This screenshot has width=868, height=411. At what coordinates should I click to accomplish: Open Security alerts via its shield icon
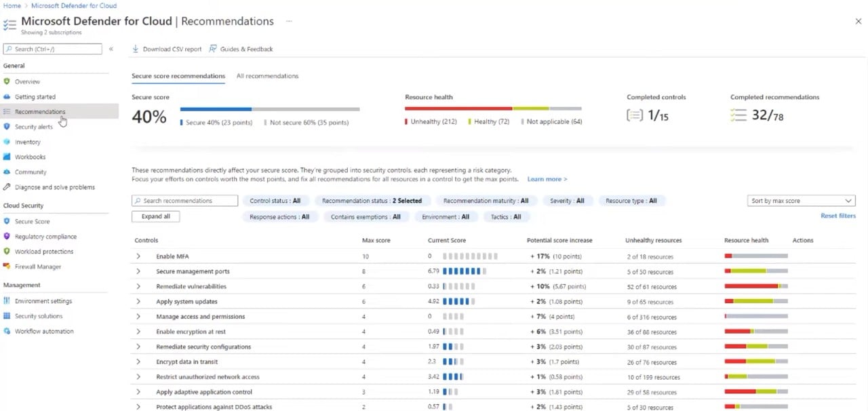[7, 127]
